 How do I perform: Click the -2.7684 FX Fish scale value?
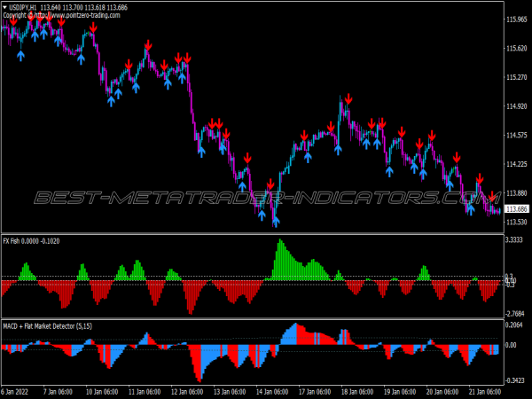pos(514,313)
